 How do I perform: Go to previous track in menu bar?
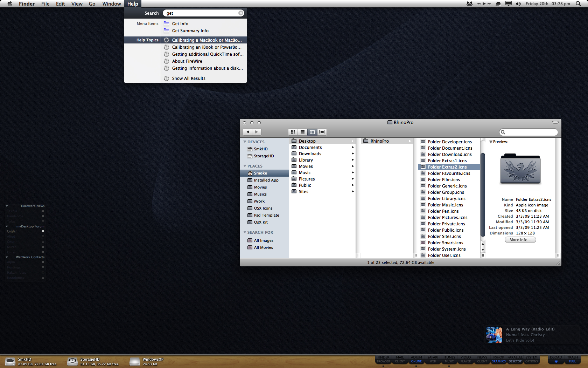point(479,4)
